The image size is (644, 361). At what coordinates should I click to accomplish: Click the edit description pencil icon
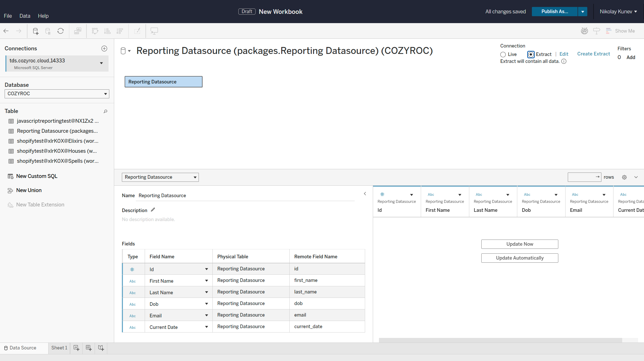[153, 210]
